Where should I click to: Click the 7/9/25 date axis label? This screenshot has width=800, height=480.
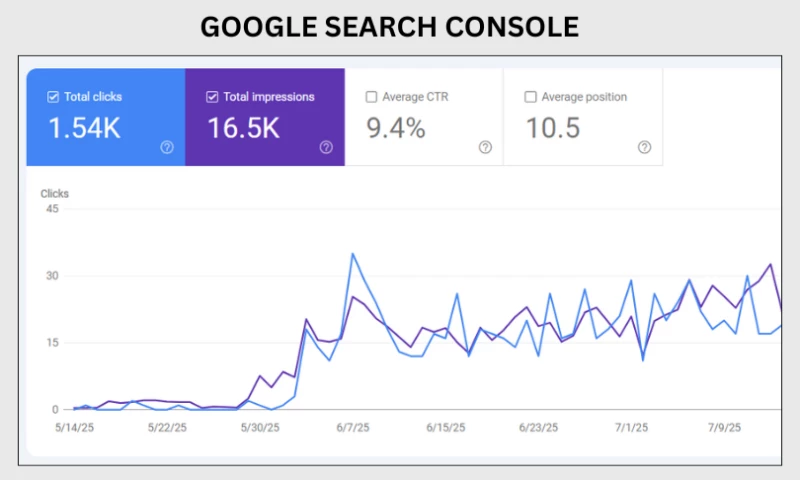coord(722,428)
